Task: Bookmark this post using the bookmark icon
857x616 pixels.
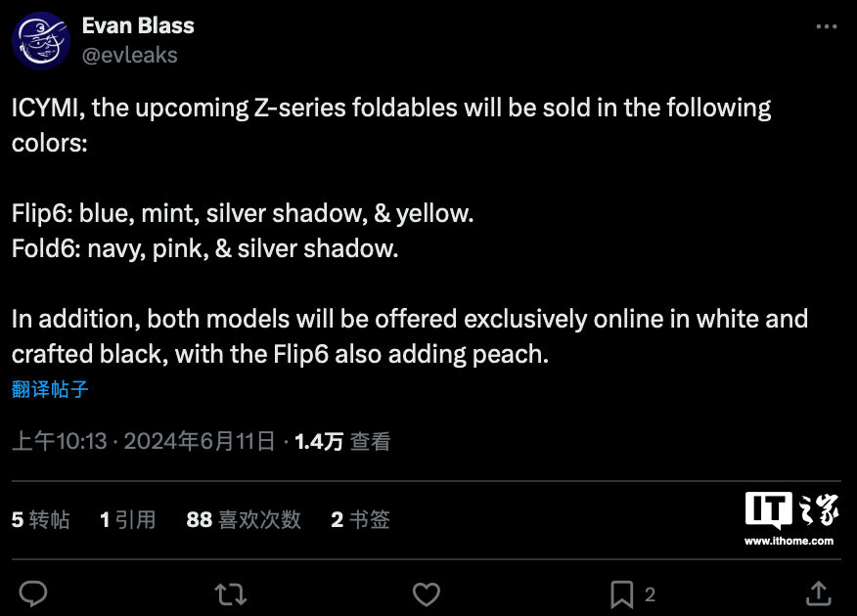Action: pos(621,593)
